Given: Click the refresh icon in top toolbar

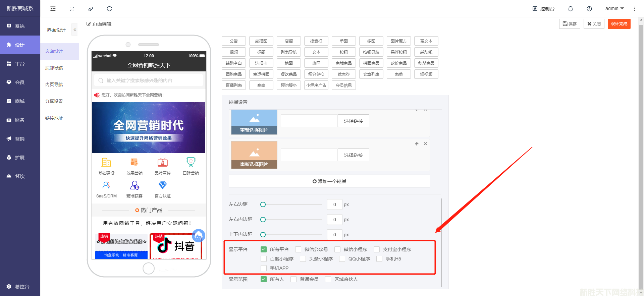Looking at the screenshot, I should click(x=109, y=9).
